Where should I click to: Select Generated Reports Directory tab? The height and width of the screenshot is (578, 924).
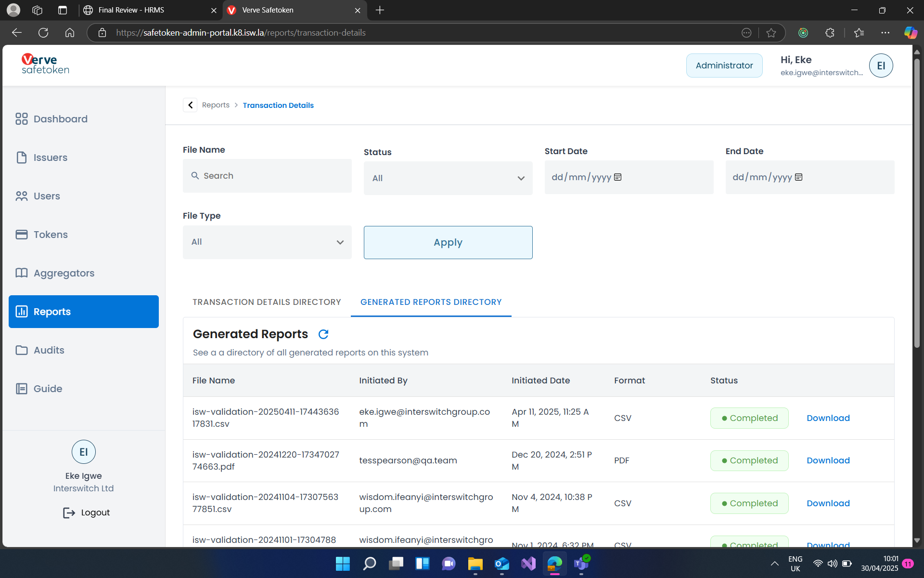(431, 302)
